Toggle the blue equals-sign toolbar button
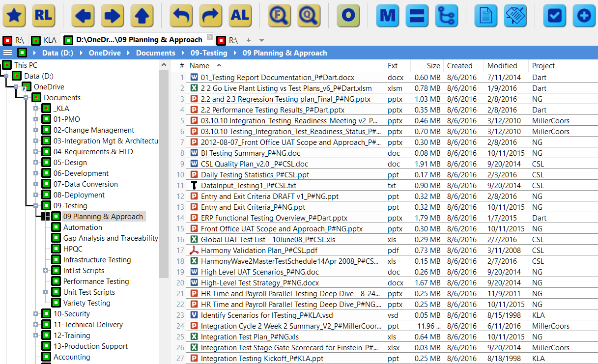 tap(417, 15)
